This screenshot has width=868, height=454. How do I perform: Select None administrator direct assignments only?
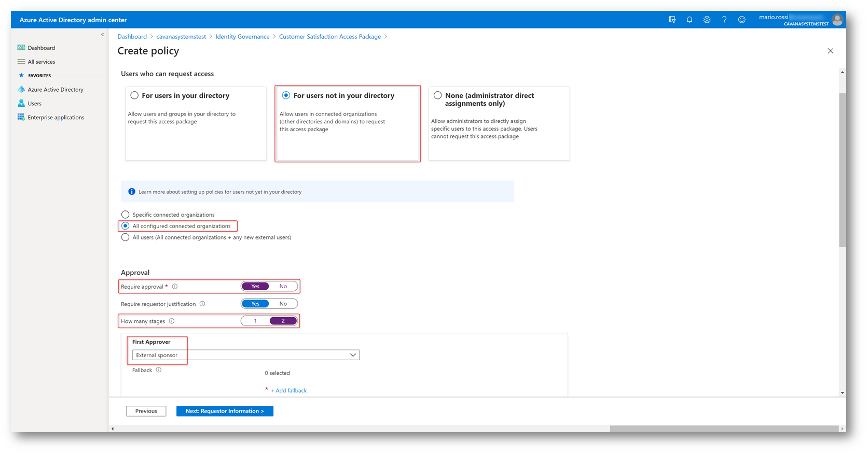(x=438, y=95)
